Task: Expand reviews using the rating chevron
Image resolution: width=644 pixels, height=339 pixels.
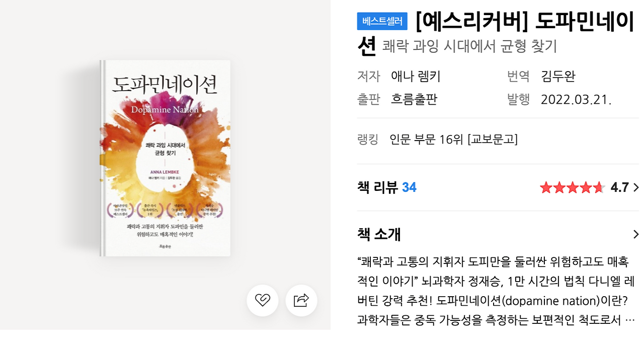Action: click(636, 187)
